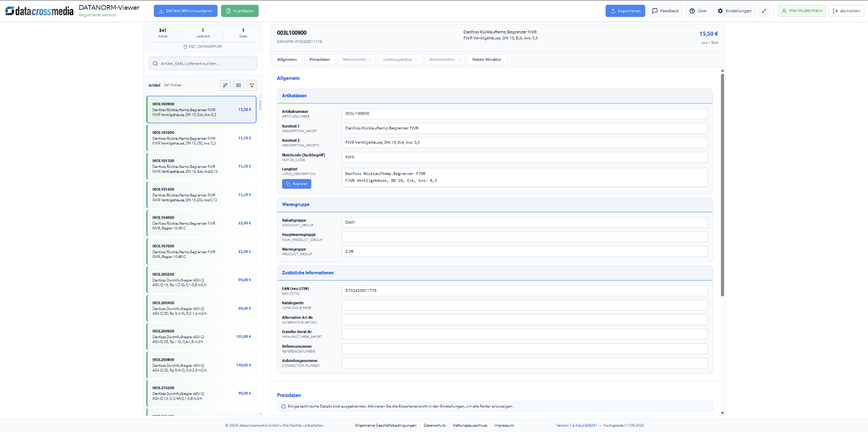This screenshot has width=868, height=432.
Task: Click the empty Hauptwarengruppe field
Action: pyautogui.click(x=524, y=237)
